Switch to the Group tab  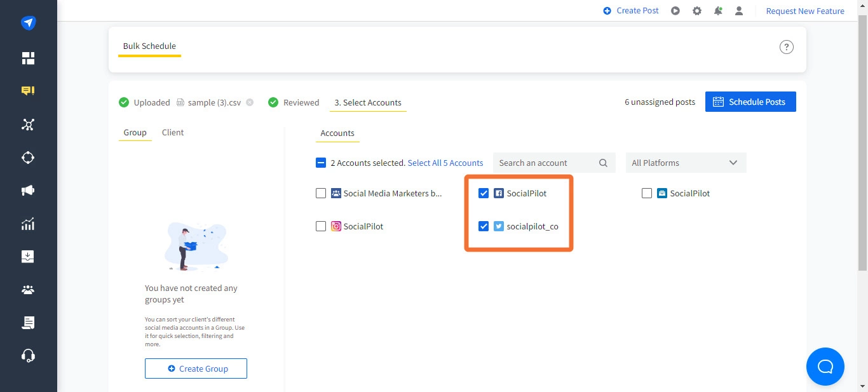(x=135, y=132)
